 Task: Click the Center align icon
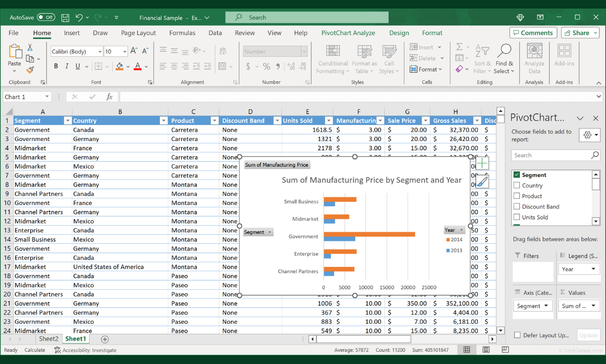(174, 66)
